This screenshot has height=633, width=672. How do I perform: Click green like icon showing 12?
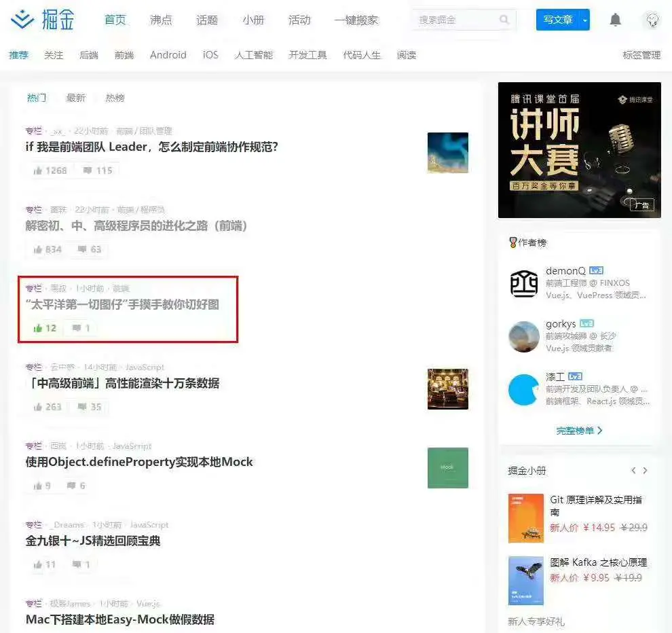point(45,329)
